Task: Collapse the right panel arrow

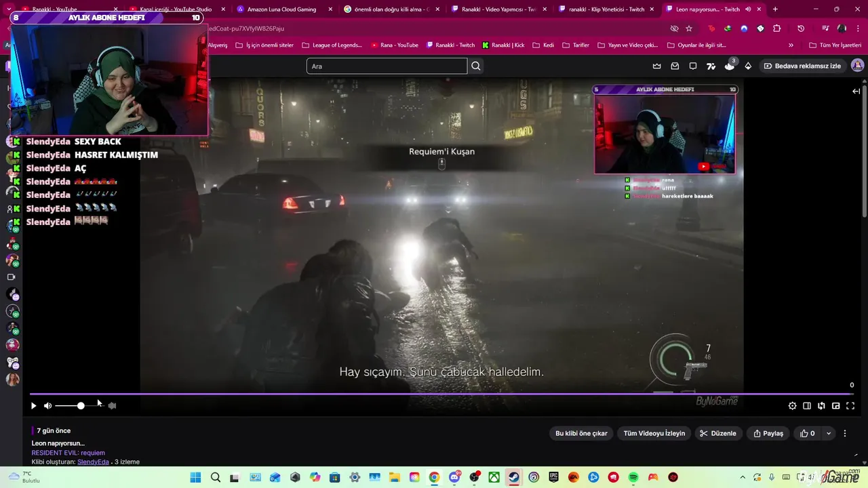Action: (856, 91)
